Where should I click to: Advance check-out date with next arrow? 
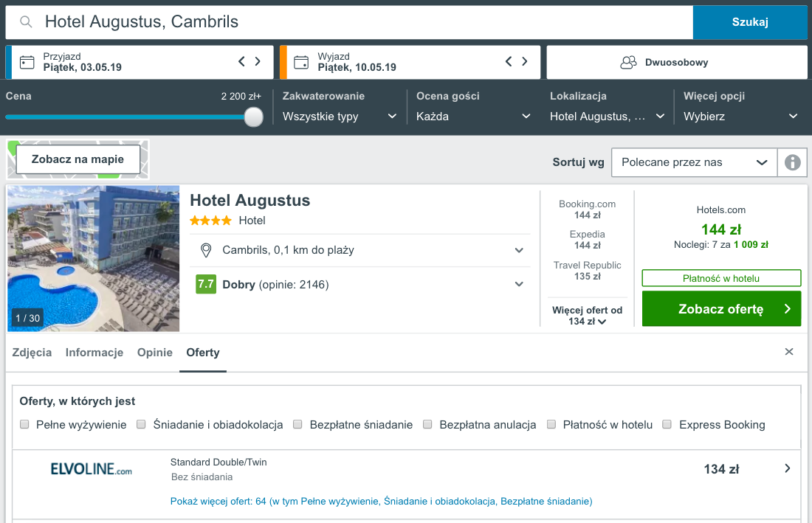tap(525, 61)
